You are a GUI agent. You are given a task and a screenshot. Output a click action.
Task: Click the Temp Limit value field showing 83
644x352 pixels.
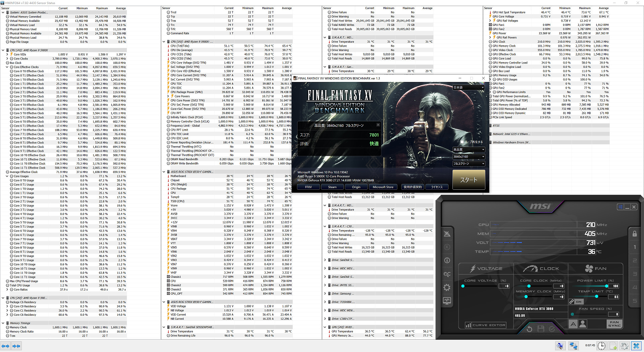point(614,297)
